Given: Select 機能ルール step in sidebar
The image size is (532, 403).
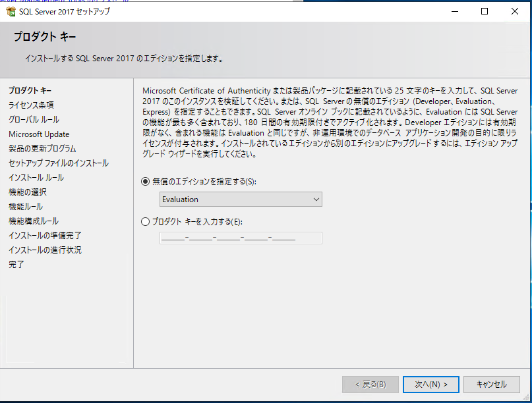Looking at the screenshot, I should click(26, 206).
